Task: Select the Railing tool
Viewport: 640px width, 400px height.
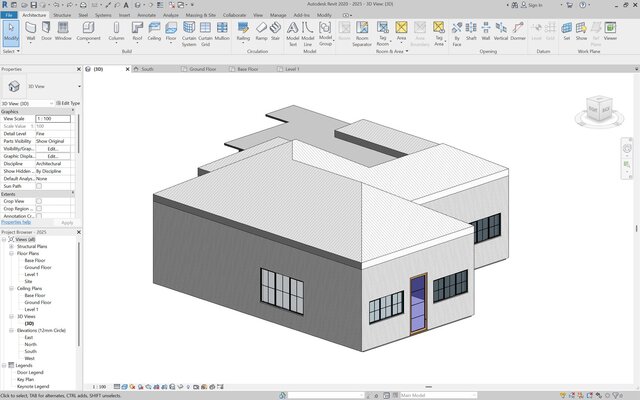Action: [x=243, y=29]
